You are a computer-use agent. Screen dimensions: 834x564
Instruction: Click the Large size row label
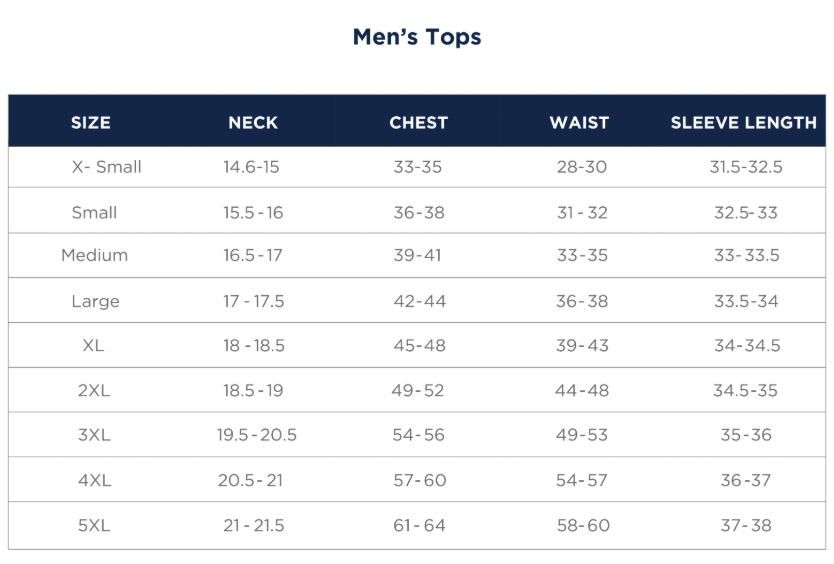(x=95, y=301)
